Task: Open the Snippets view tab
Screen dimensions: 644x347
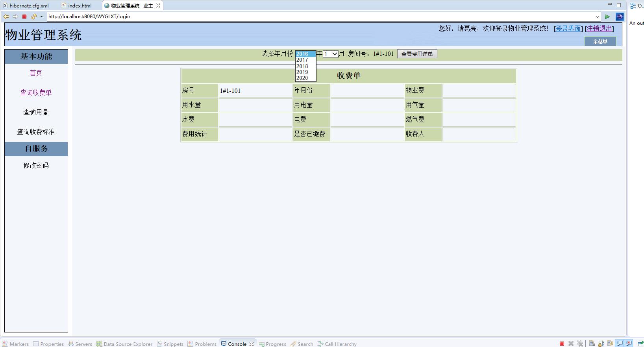Action: [x=170, y=344]
